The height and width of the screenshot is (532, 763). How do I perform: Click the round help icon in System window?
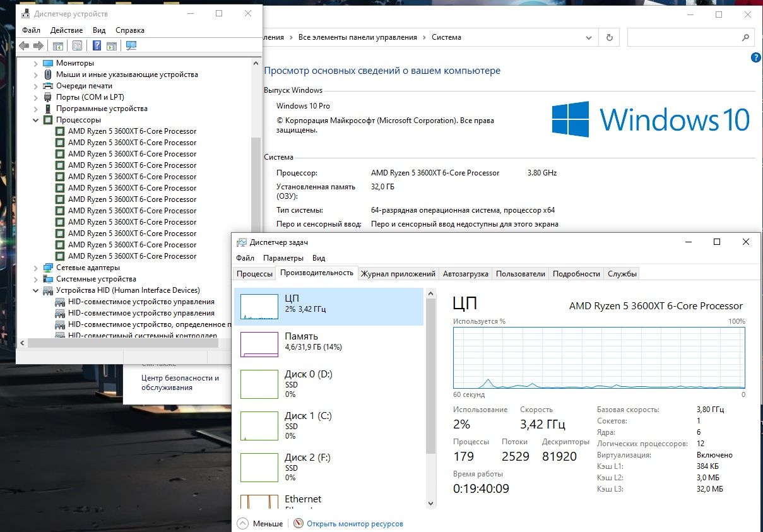point(756,57)
